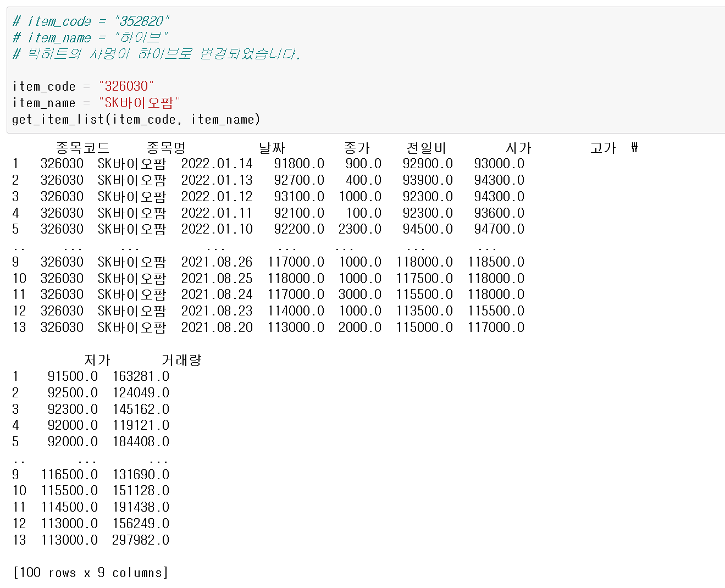This screenshot has height=588, width=725.
Task: Click the opening price 115000.0
Action: click(x=424, y=328)
